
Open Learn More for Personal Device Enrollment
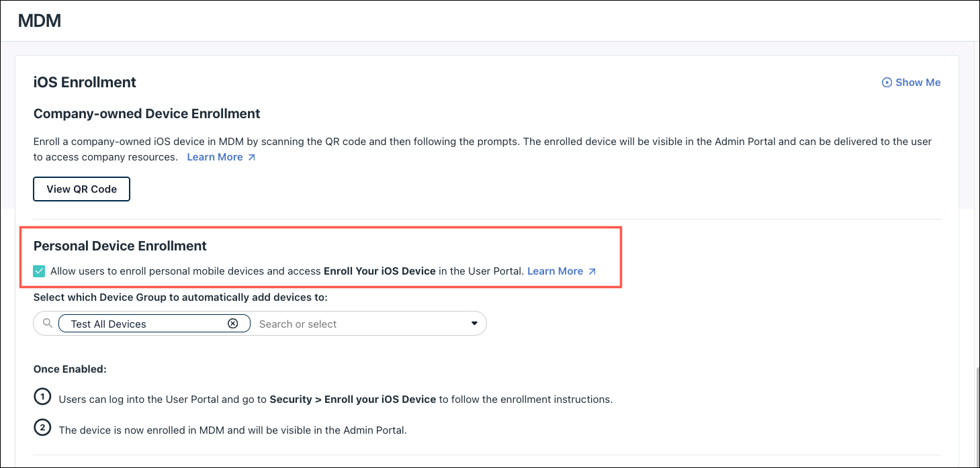[x=555, y=271]
